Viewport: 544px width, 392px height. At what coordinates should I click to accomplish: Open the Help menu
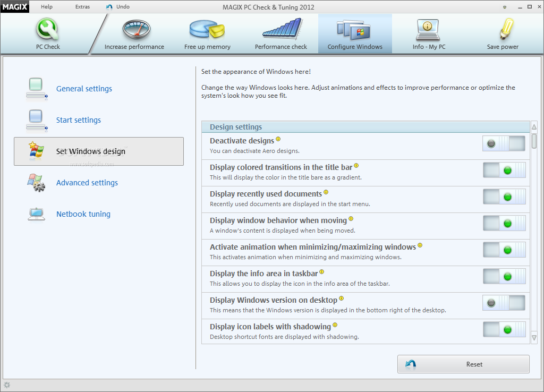[x=47, y=6]
